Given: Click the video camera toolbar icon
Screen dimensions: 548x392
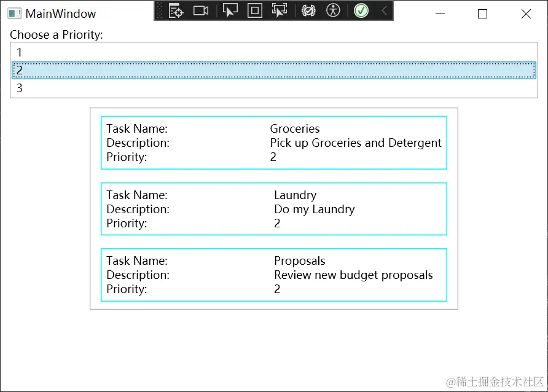Looking at the screenshot, I should coord(201,10).
